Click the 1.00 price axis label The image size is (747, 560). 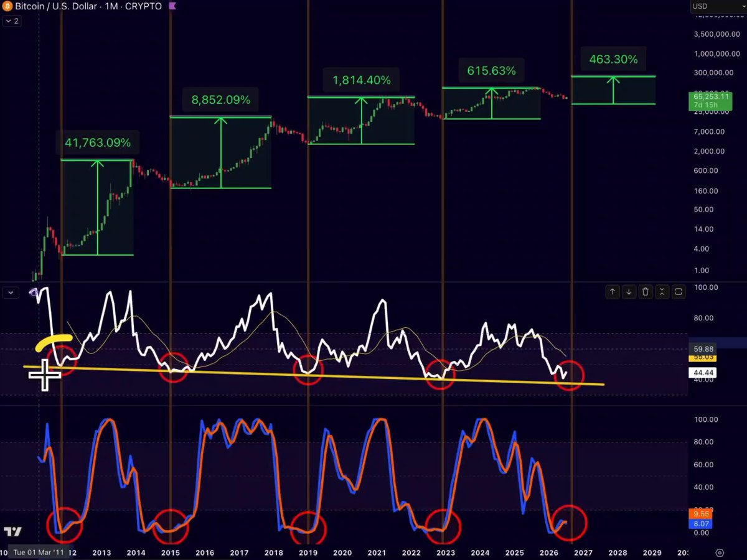coord(702,270)
